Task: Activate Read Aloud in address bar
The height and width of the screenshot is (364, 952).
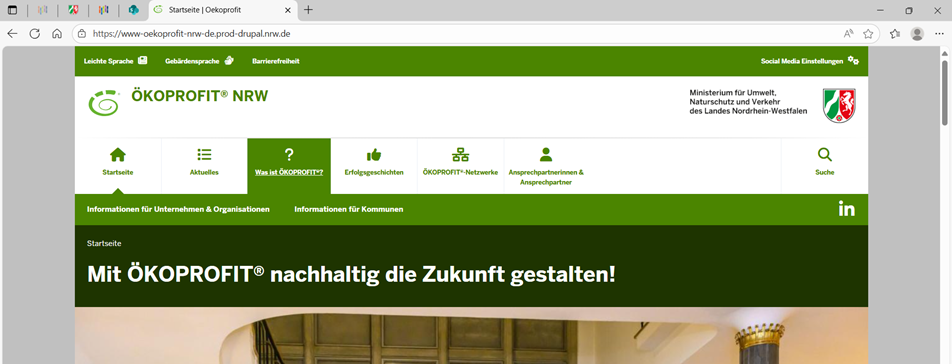Action: [848, 34]
